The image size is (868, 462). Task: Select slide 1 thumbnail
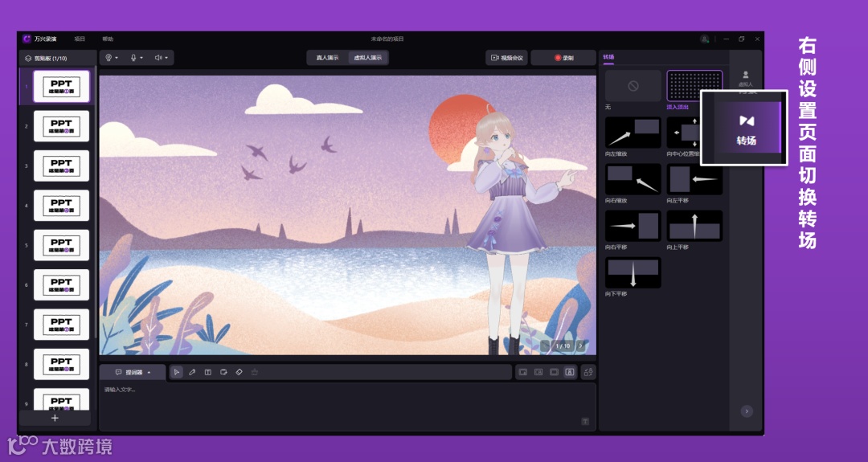tap(61, 86)
